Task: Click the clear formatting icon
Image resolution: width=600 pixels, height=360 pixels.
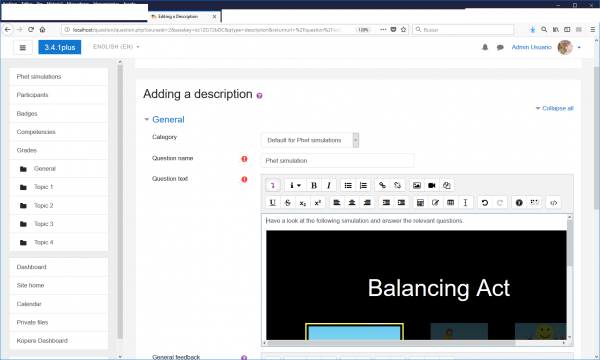Action: point(465,203)
